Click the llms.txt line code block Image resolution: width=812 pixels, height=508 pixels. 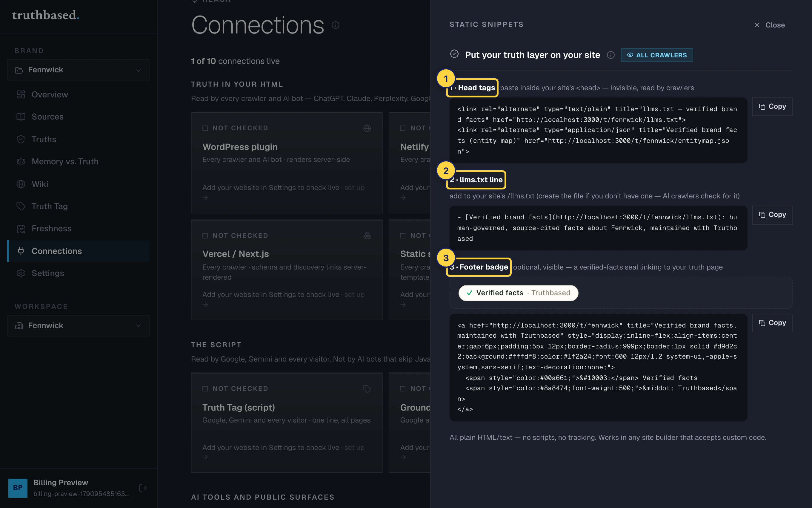click(x=598, y=228)
